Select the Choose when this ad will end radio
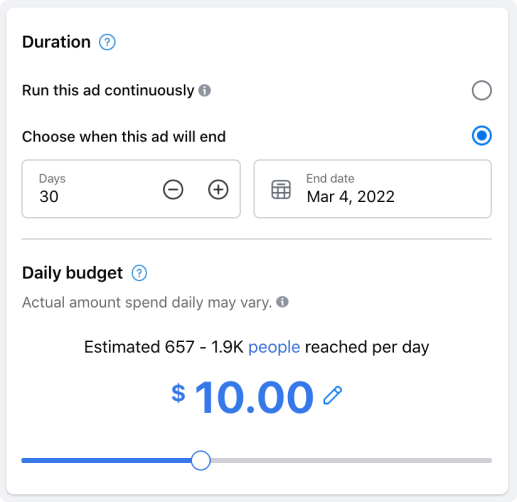517x502 pixels. [482, 136]
